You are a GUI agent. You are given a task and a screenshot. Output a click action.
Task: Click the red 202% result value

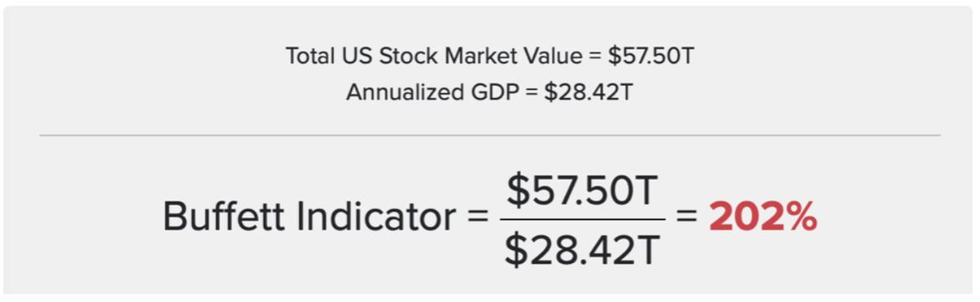click(763, 217)
